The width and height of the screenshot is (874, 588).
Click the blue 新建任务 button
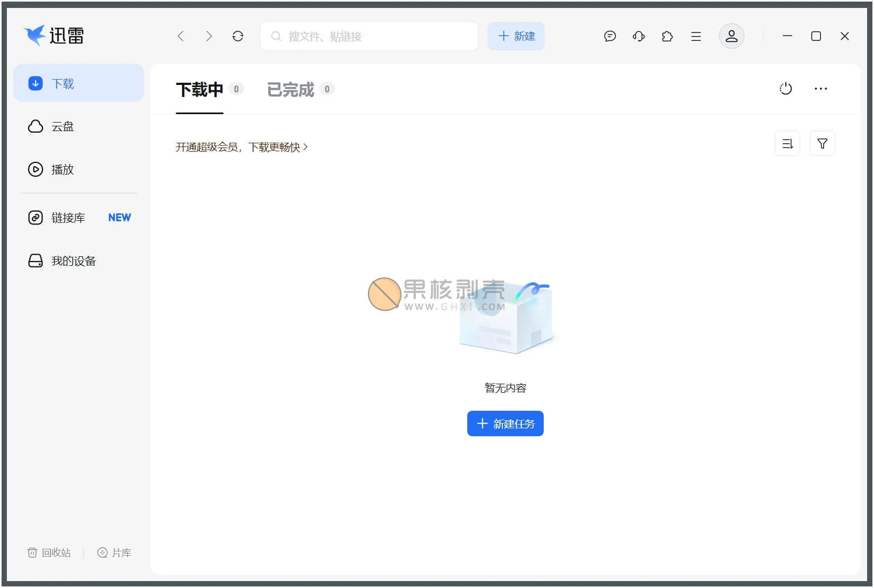point(505,423)
